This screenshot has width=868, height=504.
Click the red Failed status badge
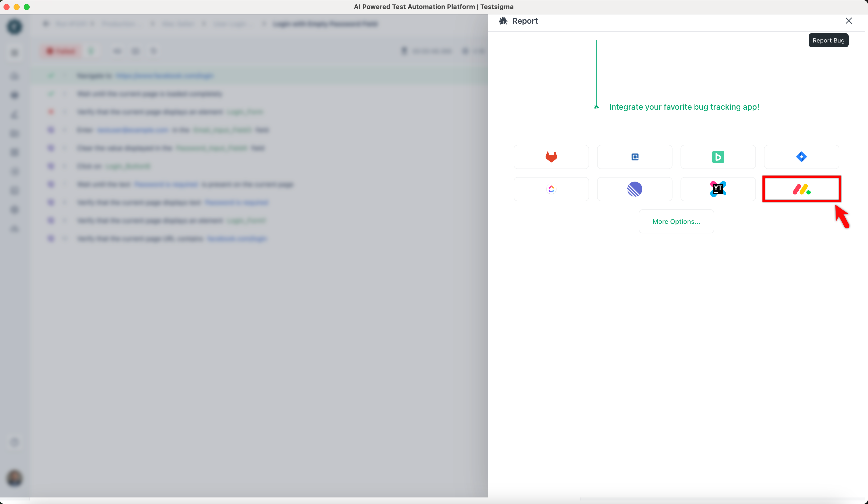[x=61, y=51]
